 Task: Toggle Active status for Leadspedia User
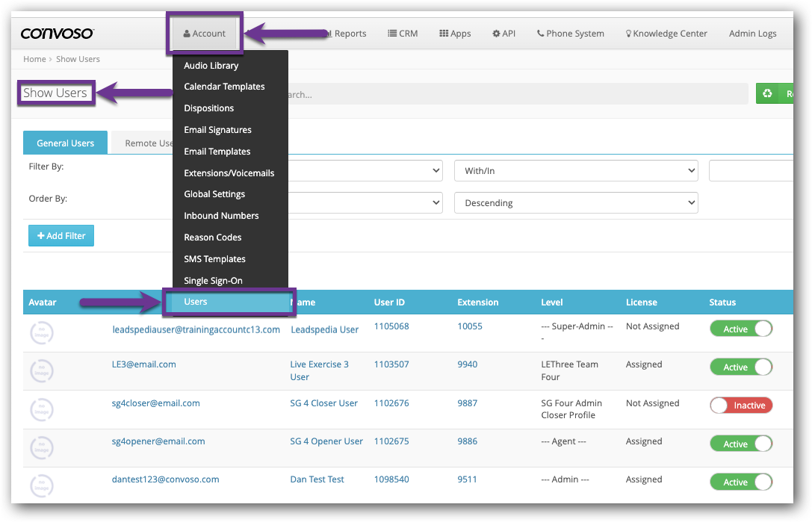point(741,329)
